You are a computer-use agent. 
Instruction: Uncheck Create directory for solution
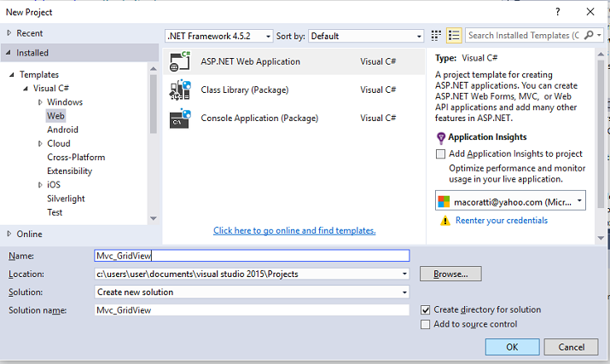(425, 310)
